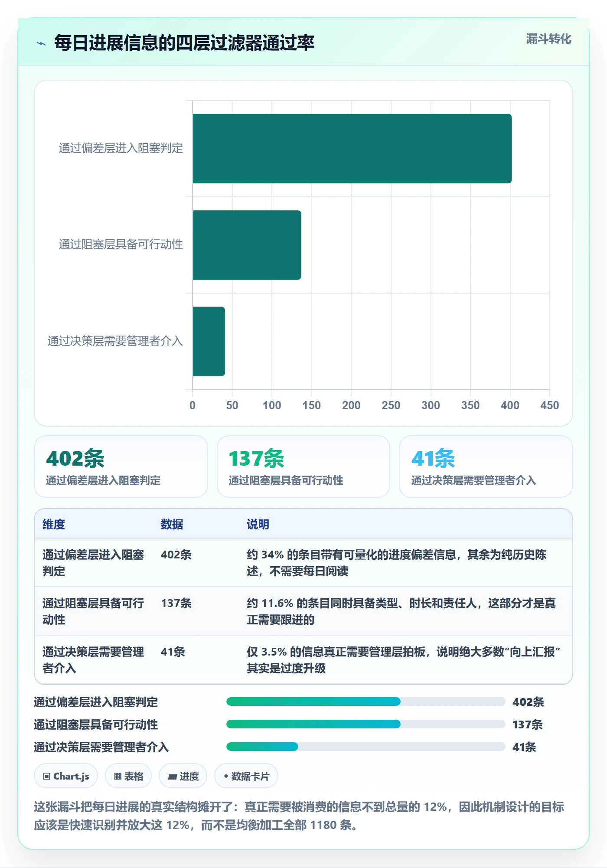Select the 41条 cell in the table

pyautogui.click(x=173, y=652)
